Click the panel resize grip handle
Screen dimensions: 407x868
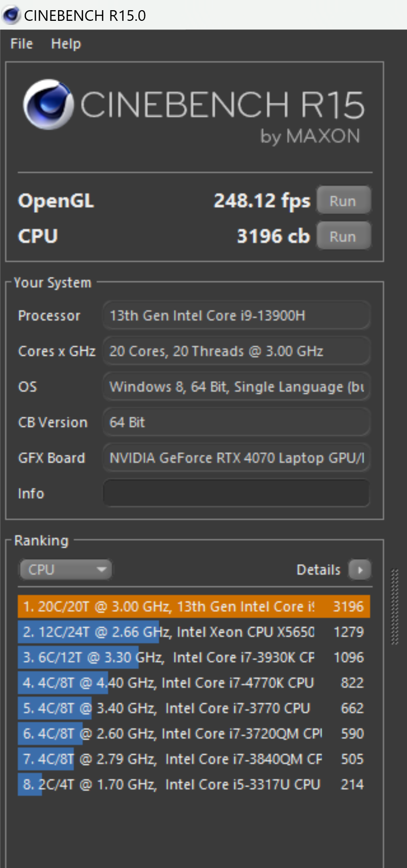coord(394,607)
